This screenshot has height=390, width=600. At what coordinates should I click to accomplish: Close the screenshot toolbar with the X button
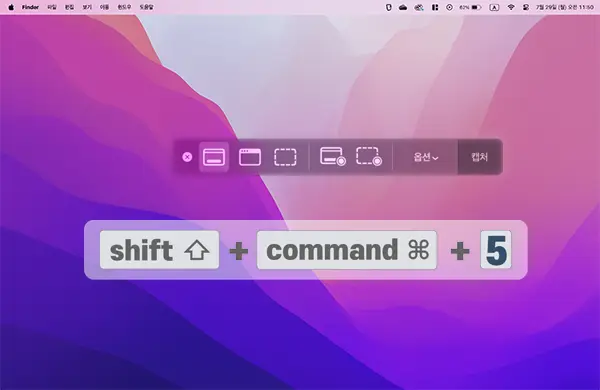click(187, 157)
